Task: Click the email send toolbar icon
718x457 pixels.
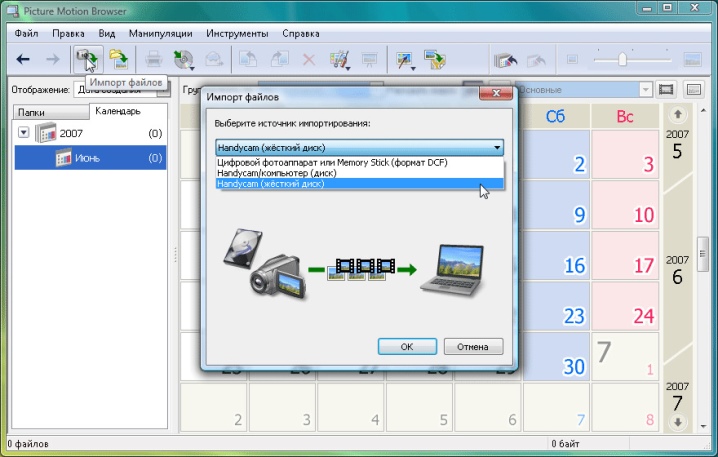Action: click(214, 60)
